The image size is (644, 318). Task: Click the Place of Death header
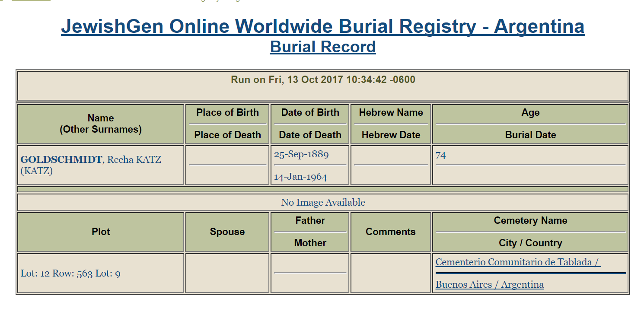227,135
